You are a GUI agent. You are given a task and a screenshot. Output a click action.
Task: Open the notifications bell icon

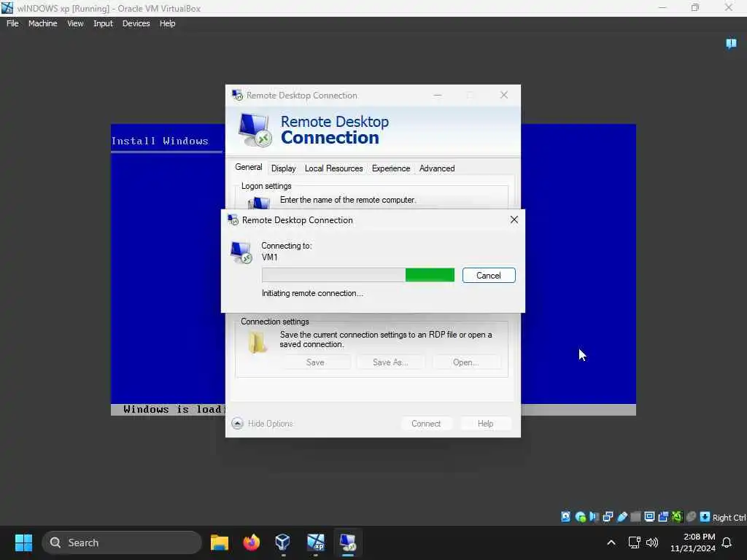point(727,542)
